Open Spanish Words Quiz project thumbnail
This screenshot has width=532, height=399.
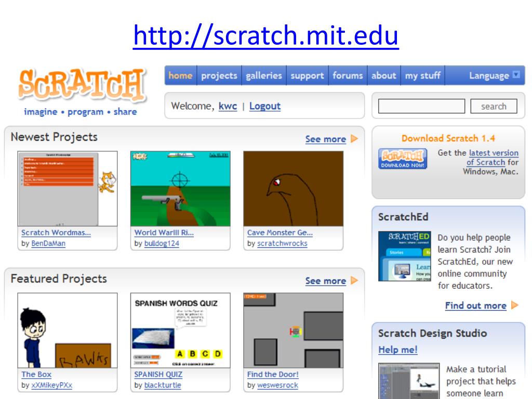[x=180, y=330]
